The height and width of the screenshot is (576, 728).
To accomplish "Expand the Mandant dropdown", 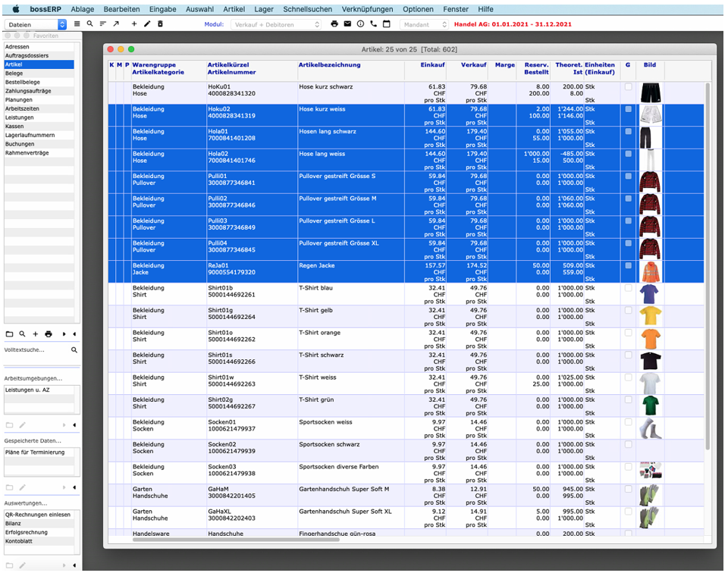I will (425, 24).
